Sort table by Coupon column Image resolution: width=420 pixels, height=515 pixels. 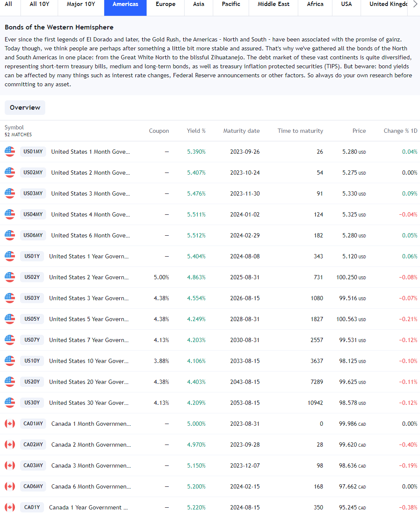(x=159, y=131)
